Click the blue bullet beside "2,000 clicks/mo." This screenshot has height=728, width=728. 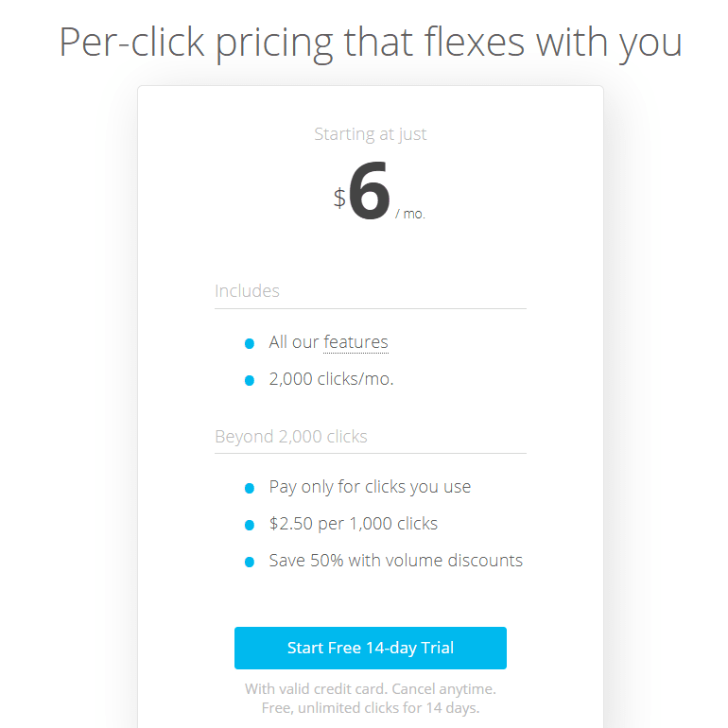(250, 380)
